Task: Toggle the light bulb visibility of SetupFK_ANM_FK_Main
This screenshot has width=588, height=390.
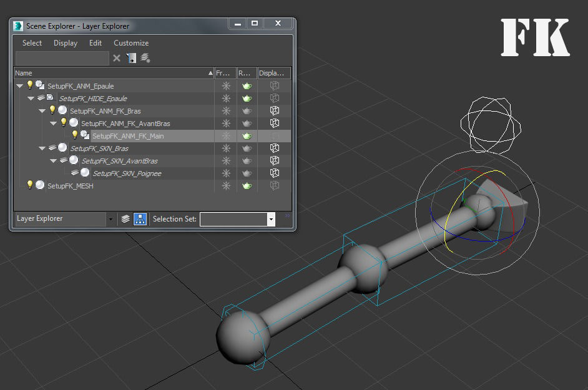Action: [x=75, y=135]
